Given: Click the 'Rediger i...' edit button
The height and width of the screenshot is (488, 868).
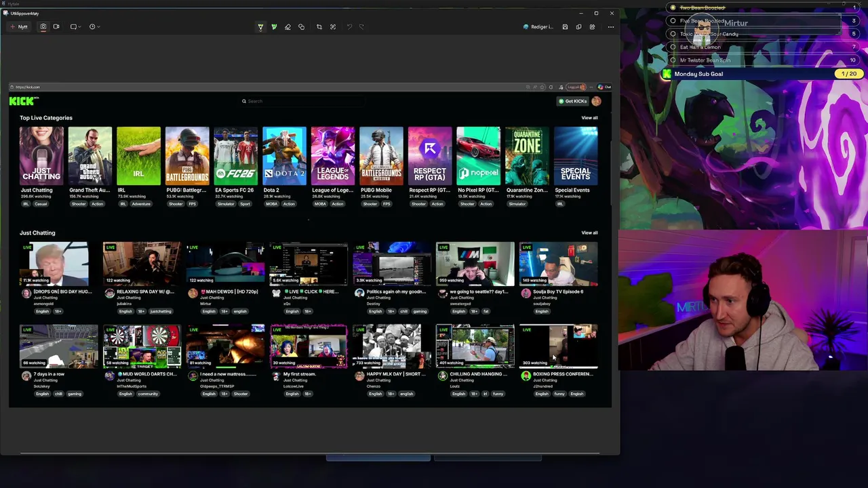Looking at the screenshot, I should 538,26.
